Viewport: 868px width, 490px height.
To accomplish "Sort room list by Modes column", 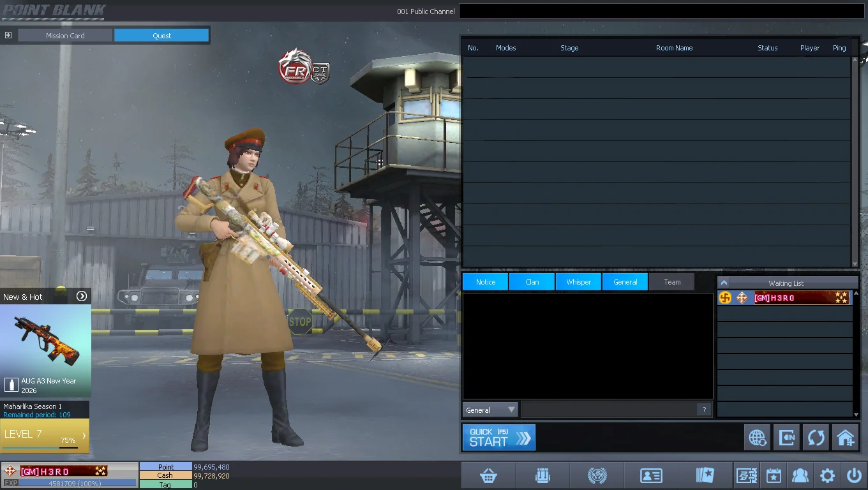I will click(506, 48).
